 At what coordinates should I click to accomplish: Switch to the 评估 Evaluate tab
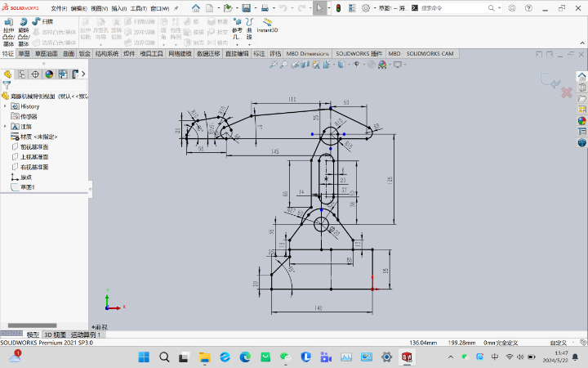pyautogui.click(x=275, y=54)
